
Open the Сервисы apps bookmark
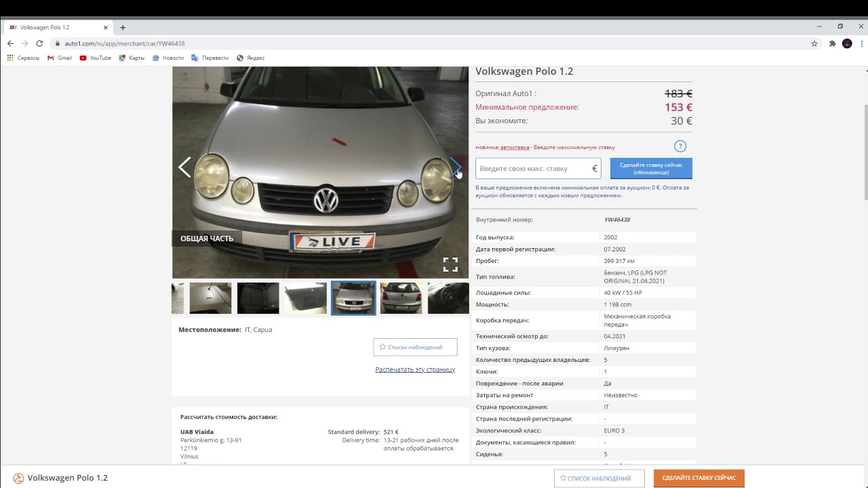tap(23, 58)
